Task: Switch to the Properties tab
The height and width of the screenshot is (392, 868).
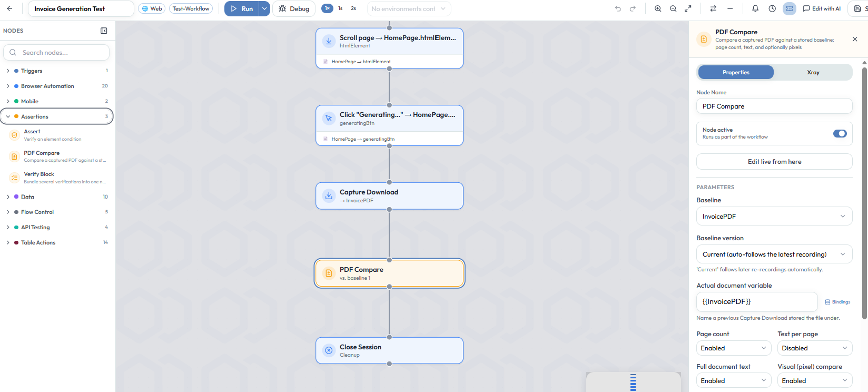Action: point(736,72)
